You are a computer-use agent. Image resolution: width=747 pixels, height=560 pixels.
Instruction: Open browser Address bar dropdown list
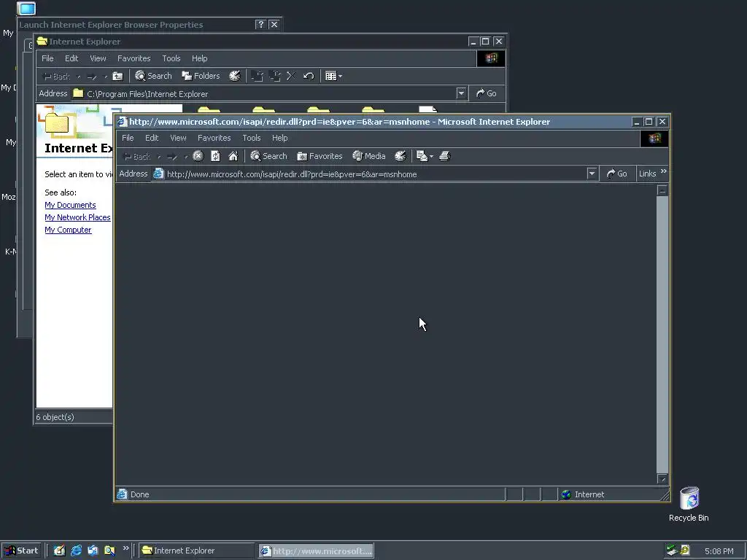[592, 174]
